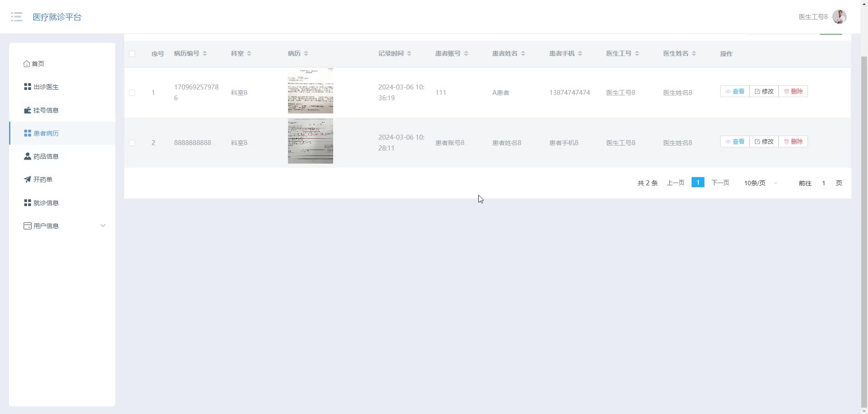This screenshot has width=868, height=414.
Task: Sort by 科室 column arrows
Action: [x=249, y=53]
